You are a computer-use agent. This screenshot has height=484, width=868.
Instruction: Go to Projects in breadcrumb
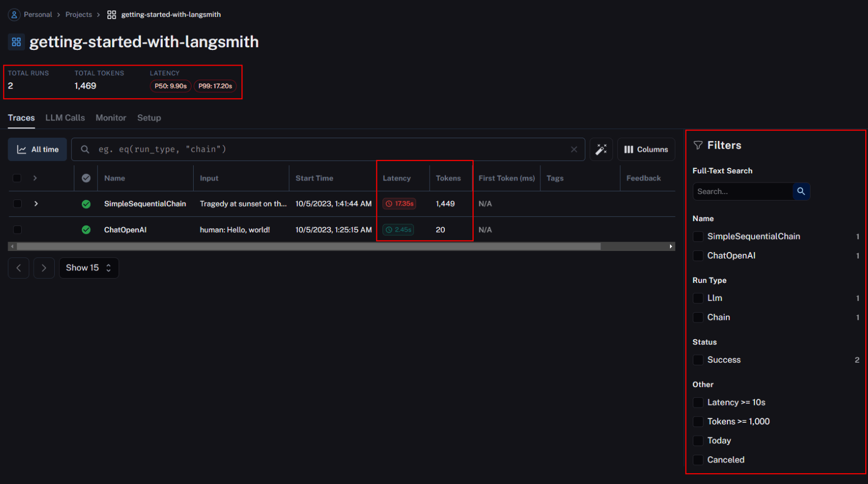(79, 15)
